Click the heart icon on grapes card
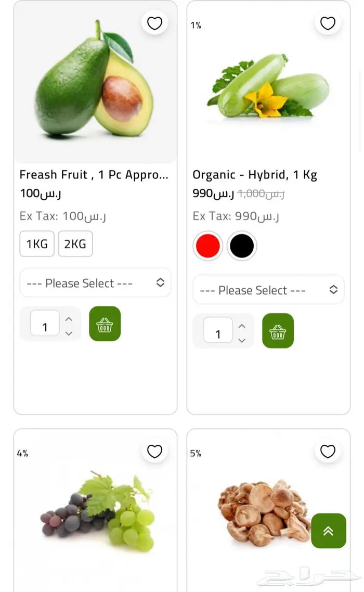Image resolution: width=364 pixels, height=592 pixels. coord(154,452)
